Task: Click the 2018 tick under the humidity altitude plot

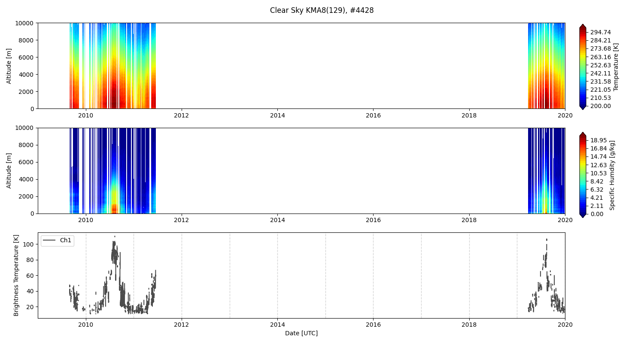Action: point(469,220)
